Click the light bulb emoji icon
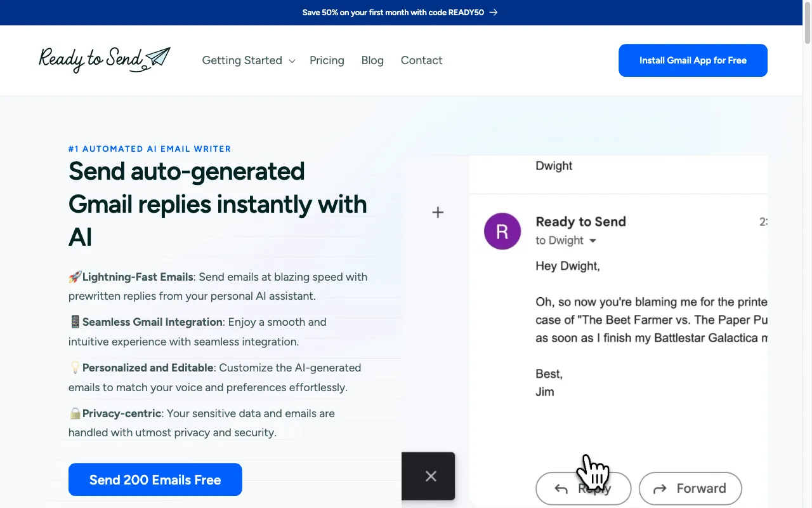 (x=75, y=368)
